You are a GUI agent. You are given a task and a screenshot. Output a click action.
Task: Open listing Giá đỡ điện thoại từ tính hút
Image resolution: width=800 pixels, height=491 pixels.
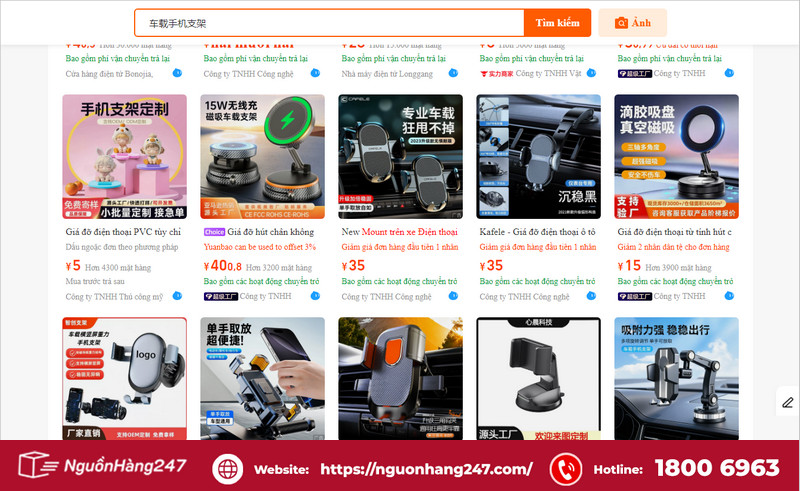[674, 232]
